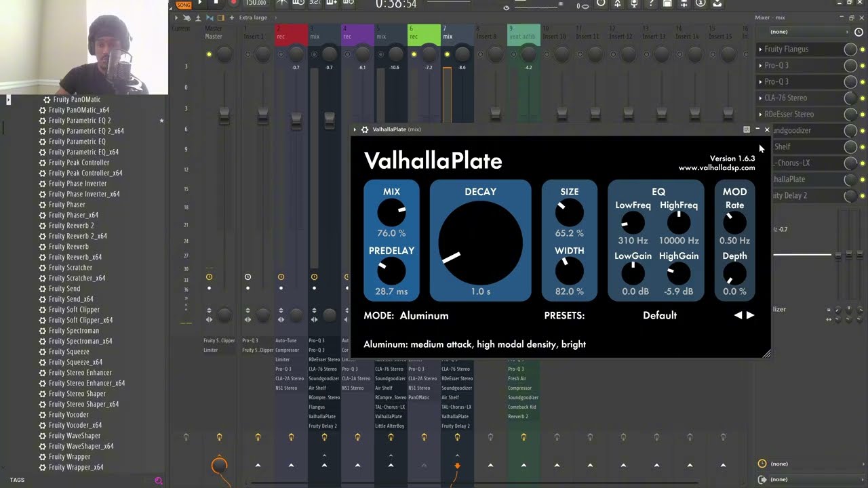Click the PREDELAY knob
This screenshot has width=868, height=488.
coord(391,271)
